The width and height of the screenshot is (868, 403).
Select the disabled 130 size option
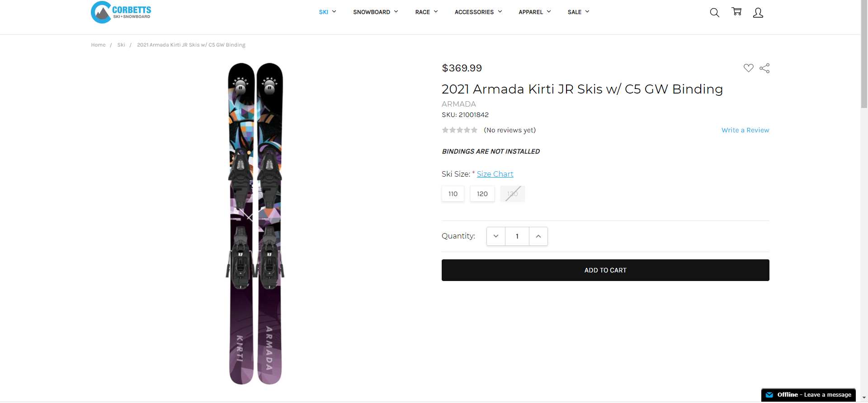tap(512, 193)
